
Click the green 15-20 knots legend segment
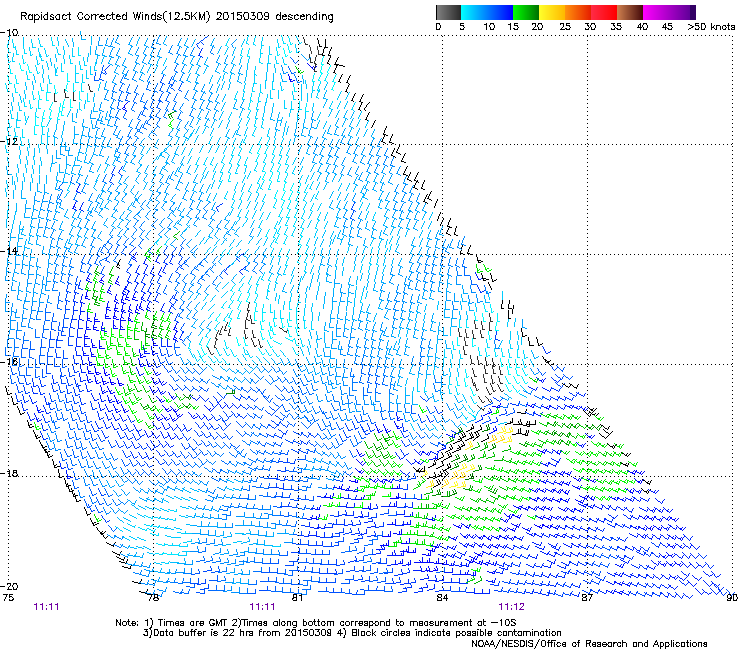526,12
